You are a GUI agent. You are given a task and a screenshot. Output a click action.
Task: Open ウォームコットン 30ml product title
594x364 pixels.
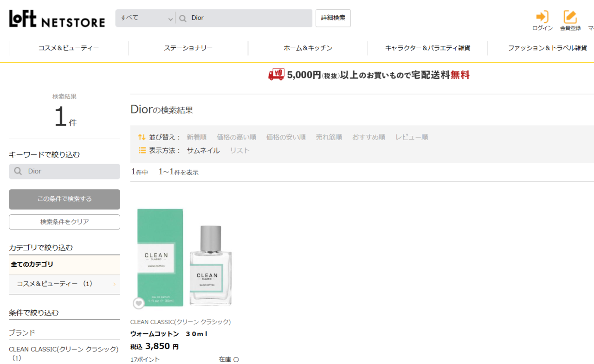tap(169, 334)
